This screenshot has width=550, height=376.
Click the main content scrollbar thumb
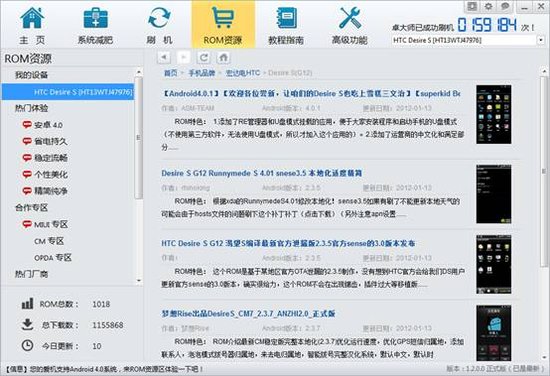pos(544,171)
